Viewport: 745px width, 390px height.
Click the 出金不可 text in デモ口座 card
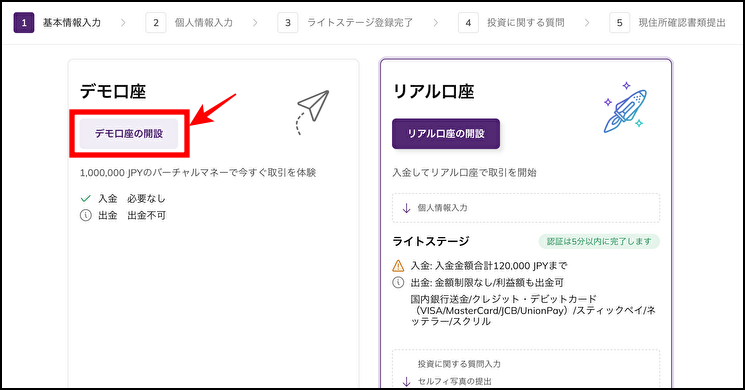click(147, 215)
